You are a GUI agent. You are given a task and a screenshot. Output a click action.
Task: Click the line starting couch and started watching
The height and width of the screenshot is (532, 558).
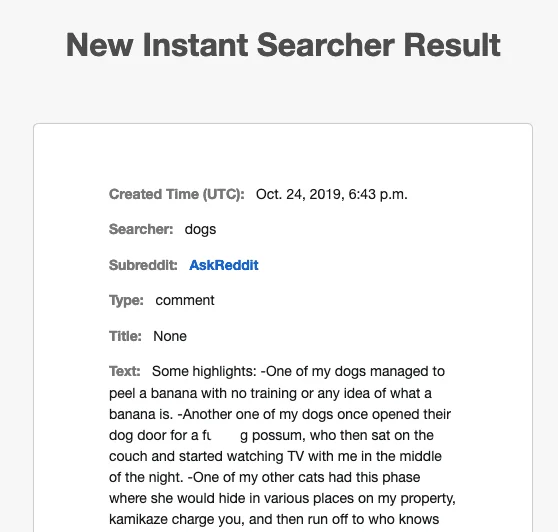tap(275, 456)
